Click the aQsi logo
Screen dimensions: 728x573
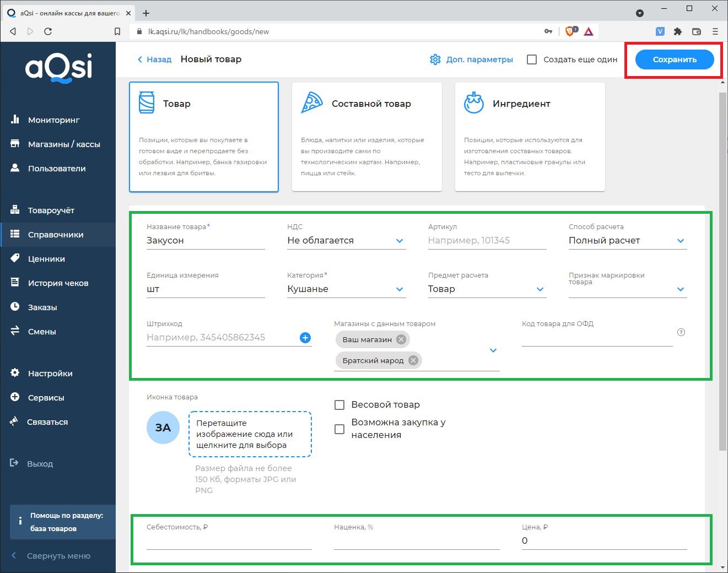(58, 68)
